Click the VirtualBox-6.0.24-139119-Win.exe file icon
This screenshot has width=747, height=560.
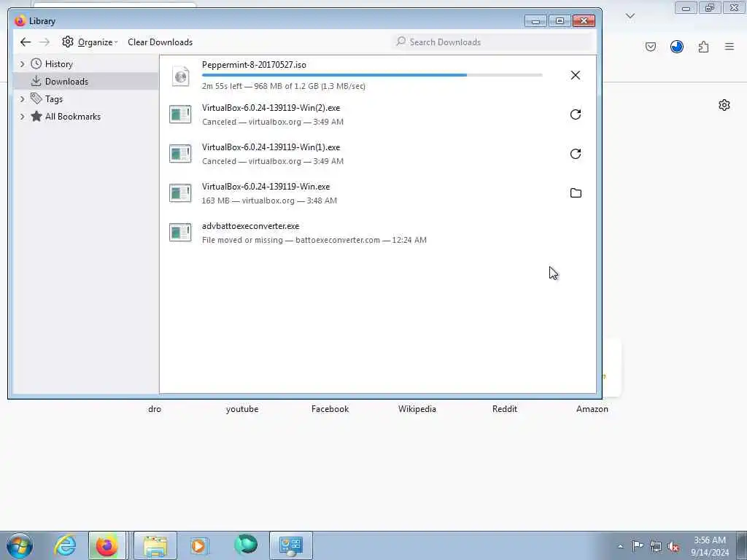point(181,192)
